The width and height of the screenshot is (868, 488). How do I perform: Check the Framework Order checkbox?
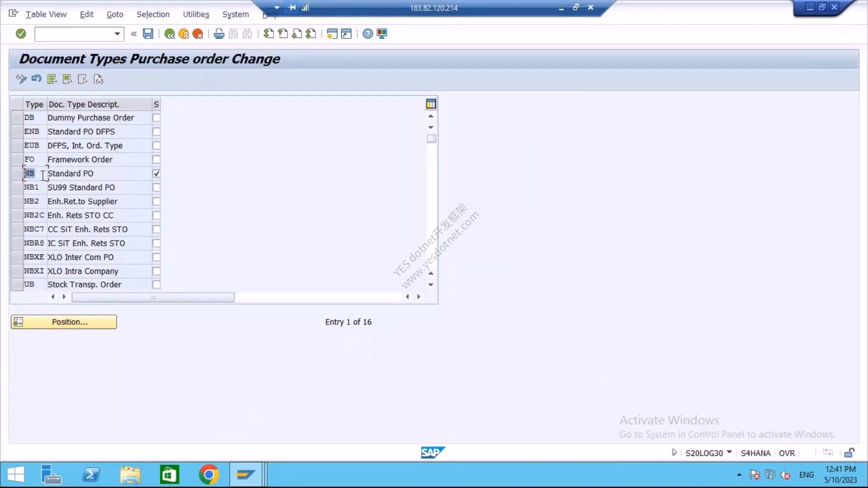click(x=156, y=160)
